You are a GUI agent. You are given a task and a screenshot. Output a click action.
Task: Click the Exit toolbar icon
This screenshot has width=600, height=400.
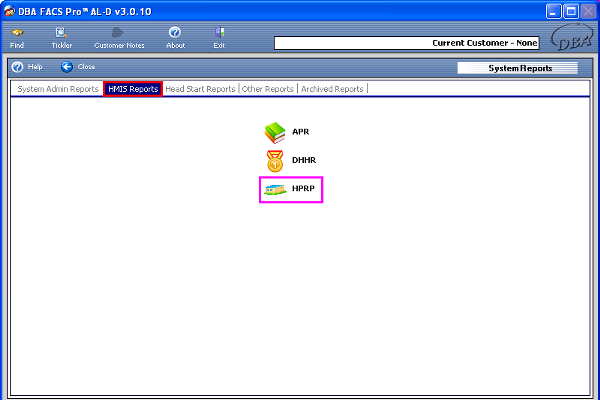[x=219, y=33]
